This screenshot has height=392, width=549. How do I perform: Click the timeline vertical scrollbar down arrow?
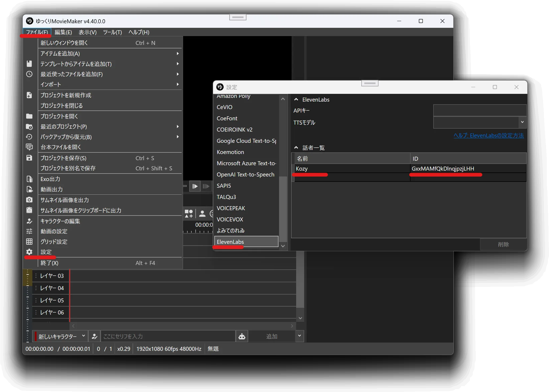click(300, 318)
